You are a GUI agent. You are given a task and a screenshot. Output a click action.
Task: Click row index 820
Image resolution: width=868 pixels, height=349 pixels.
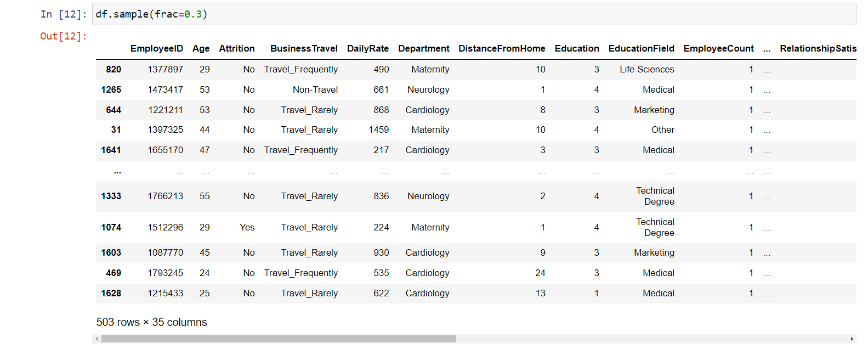point(114,69)
